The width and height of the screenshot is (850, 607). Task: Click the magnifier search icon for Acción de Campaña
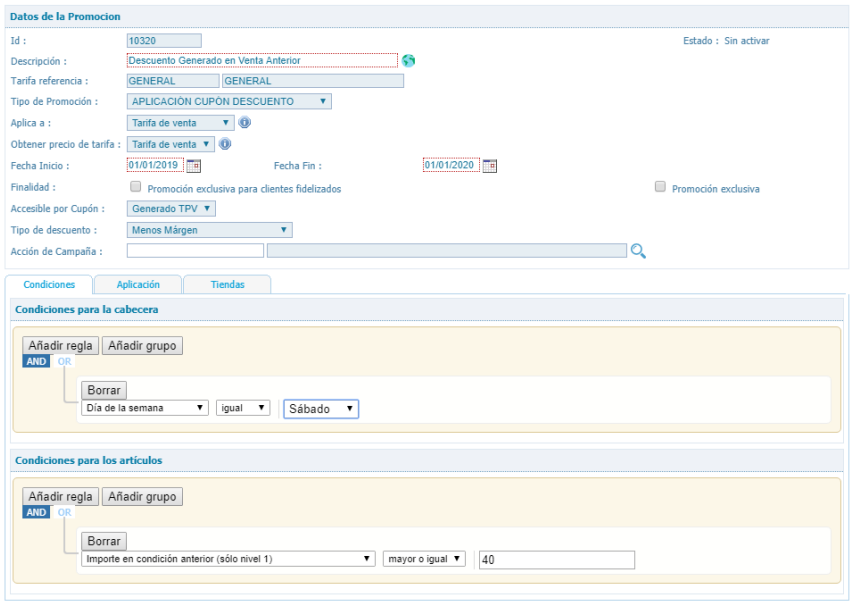click(637, 251)
